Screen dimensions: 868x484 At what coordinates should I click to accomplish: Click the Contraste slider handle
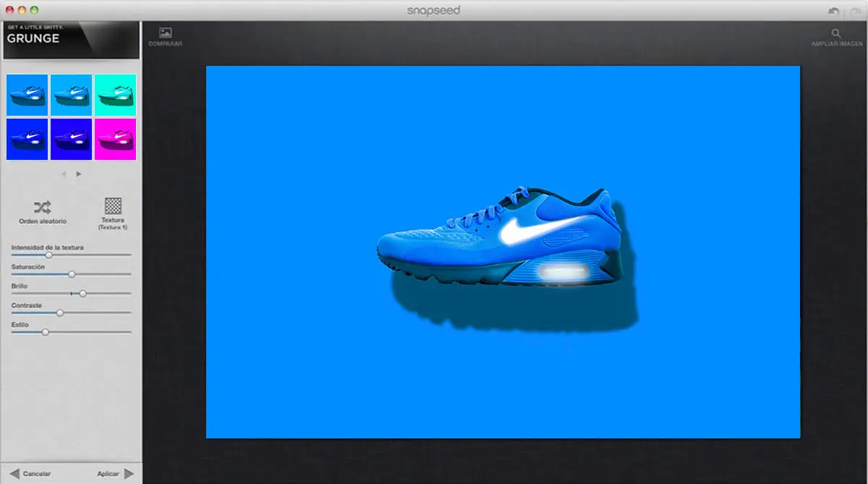point(60,313)
